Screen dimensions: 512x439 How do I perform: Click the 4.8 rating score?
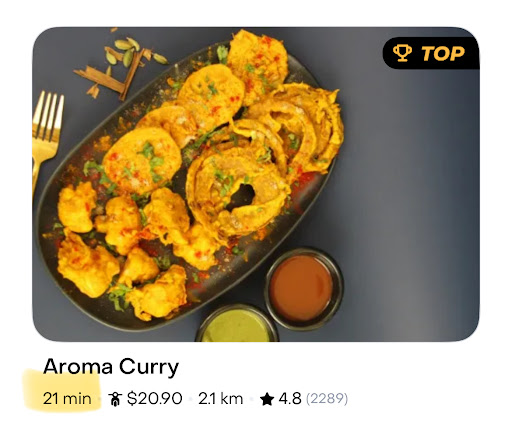(x=290, y=399)
